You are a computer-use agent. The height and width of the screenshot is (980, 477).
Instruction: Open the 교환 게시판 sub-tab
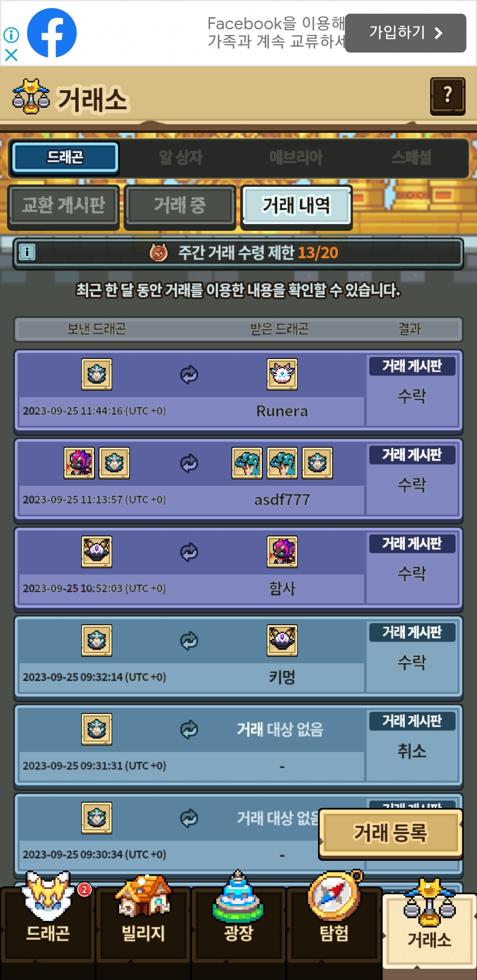[64, 205]
